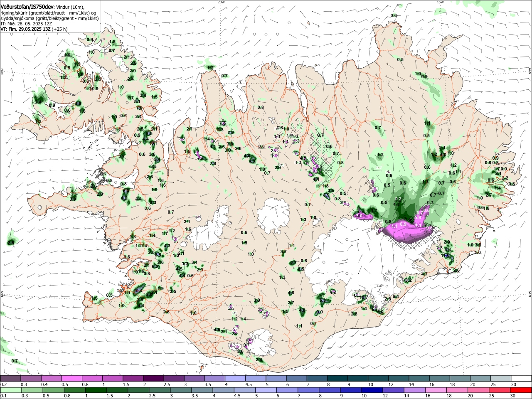Click the 9.0 precipitation value in south Iceland
This screenshot has height=399, width=532.
pyautogui.click(x=320, y=312)
